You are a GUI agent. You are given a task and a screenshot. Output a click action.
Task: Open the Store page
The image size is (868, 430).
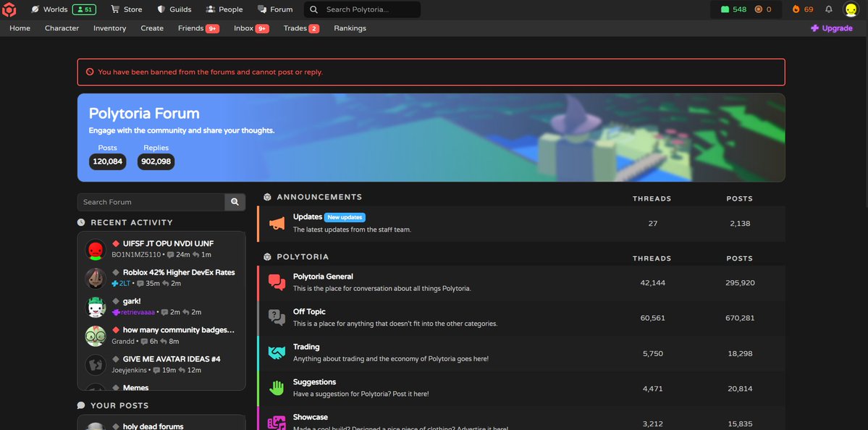coord(126,9)
